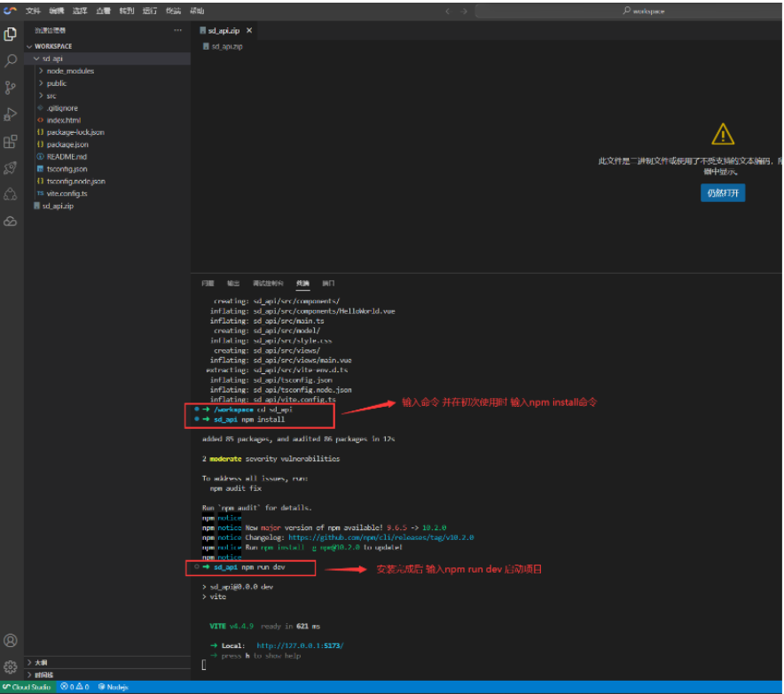
Task: Click the cloud icon in activity bar
Action: (11, 221)
